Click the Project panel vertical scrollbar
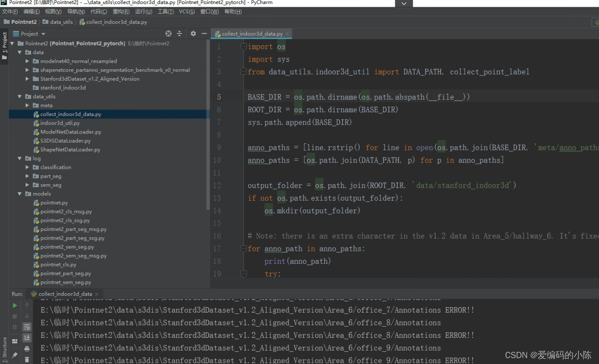 tap(208, 124)
